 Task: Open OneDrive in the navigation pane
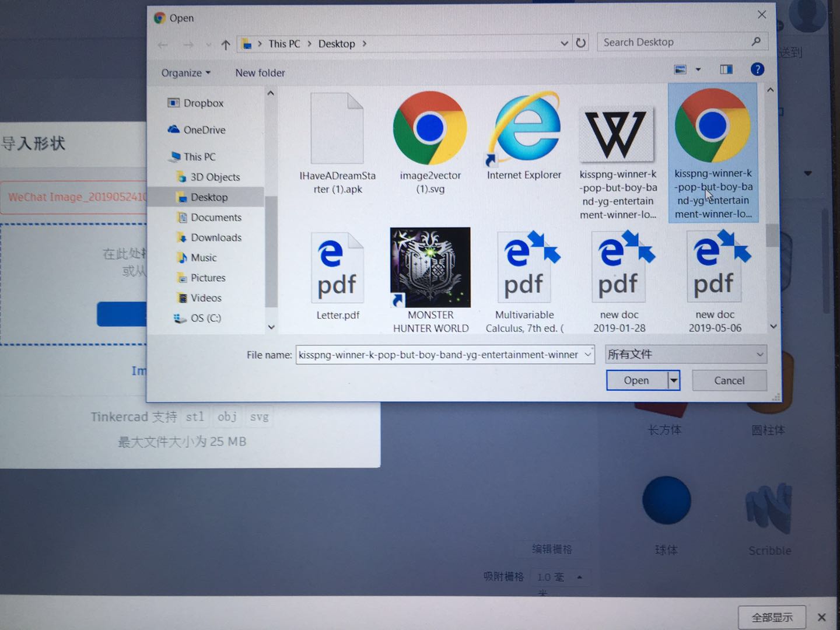coord(197,129)
